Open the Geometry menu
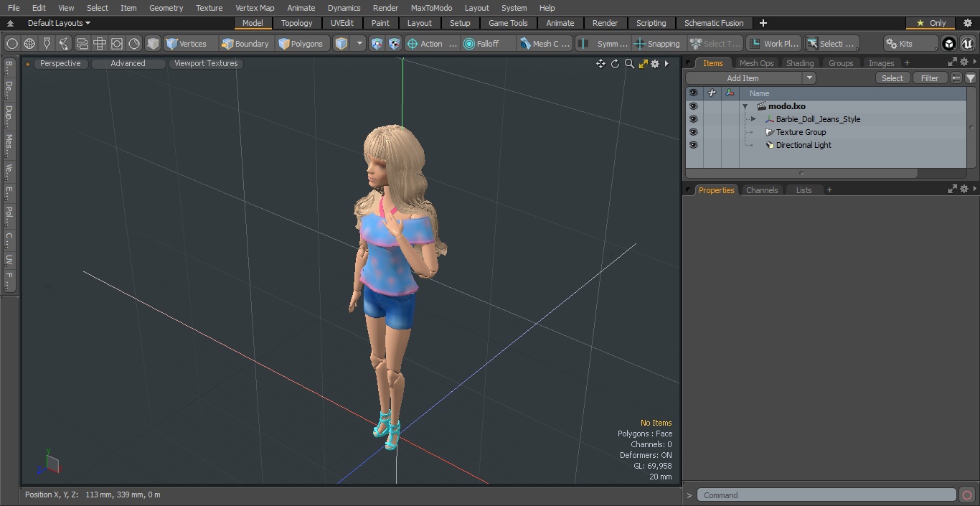 point(166,8)
